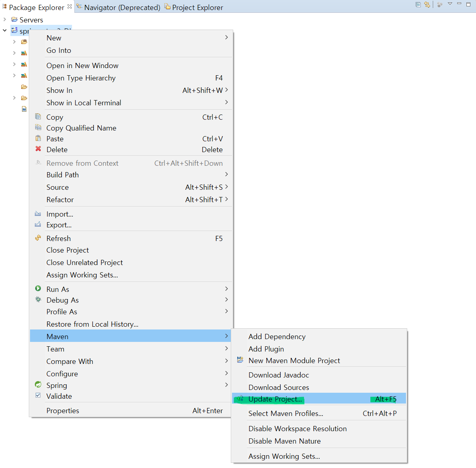Select Download Sources
Image resolution: width=476 pixels, height=468 pixels.
[x=319, y=388]
